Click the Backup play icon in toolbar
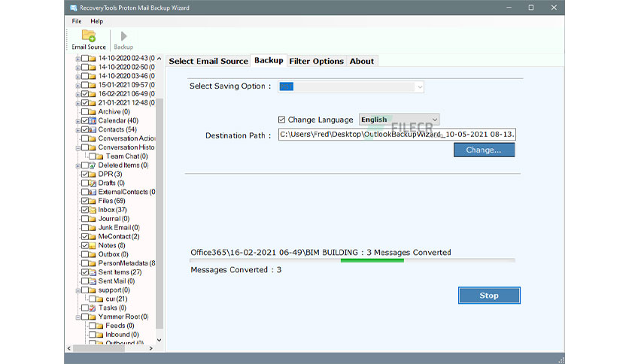 (x=123, y=36)
